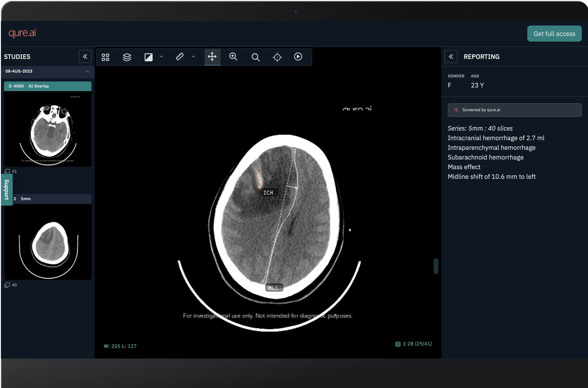Click the I: 28 (29/41) slice indicator
The width and height of the screenshot is (588, 388).
[x=417, y=344]
